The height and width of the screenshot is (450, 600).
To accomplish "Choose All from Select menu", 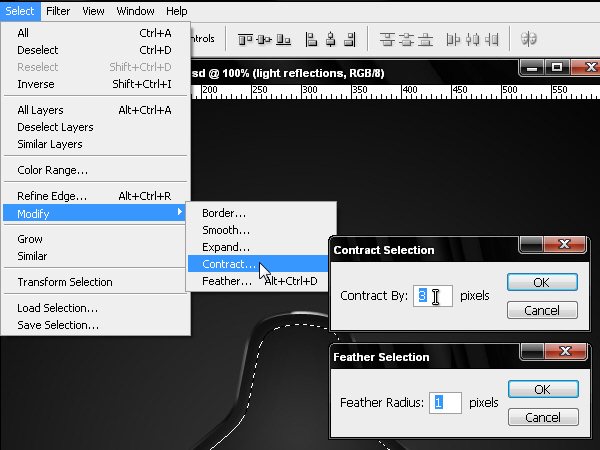I will point(95,33).
